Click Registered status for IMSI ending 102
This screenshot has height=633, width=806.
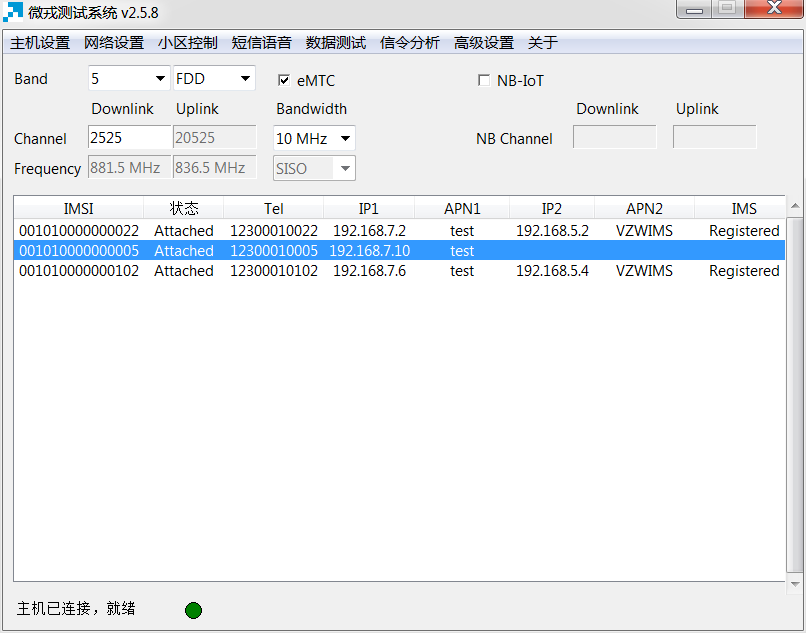click(x=744, y=270)
